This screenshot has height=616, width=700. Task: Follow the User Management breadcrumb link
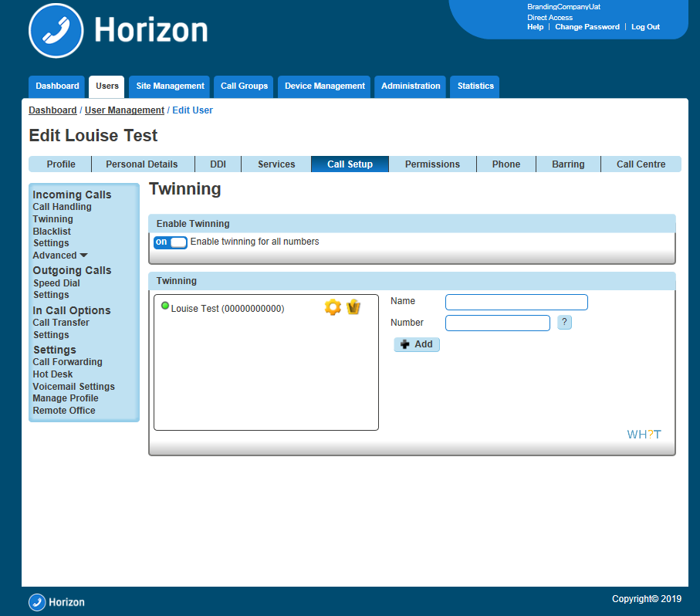pos(124,110)
